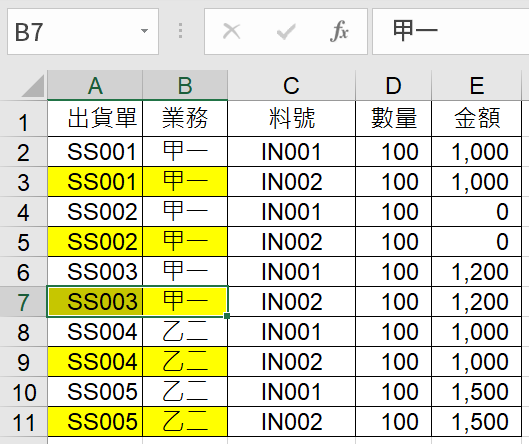This screenshot has width=529, height=444.
Task: Select cell E6 showing 1,200
Action: [x=477, y=272]
